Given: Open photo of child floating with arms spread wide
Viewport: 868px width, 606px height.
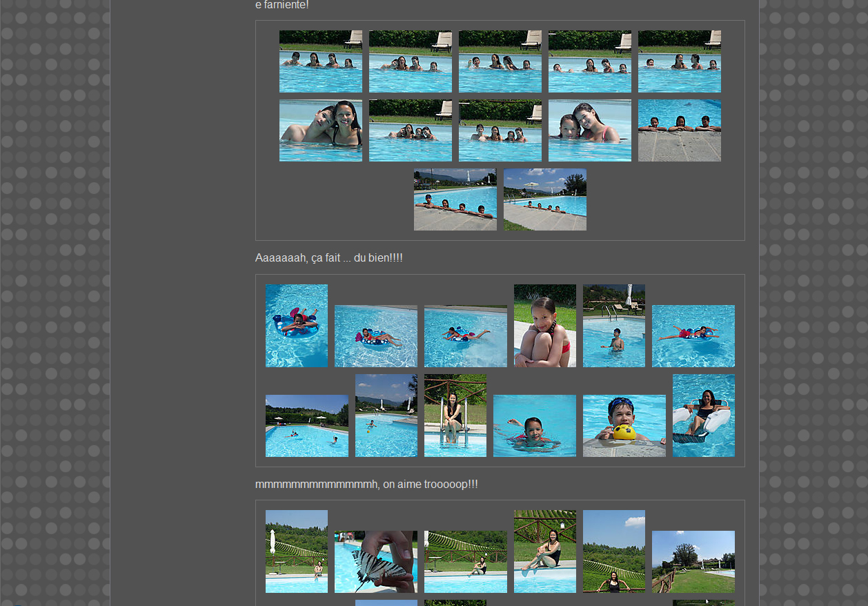Looking at the screenshot, I should (x=693, y=336).
